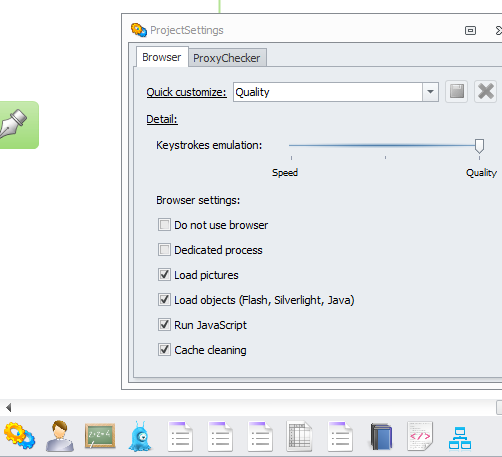This screenshot has width=502, height=457.
Task: Click the save preset button beside Quality
Action: click(x=457, y=91)
